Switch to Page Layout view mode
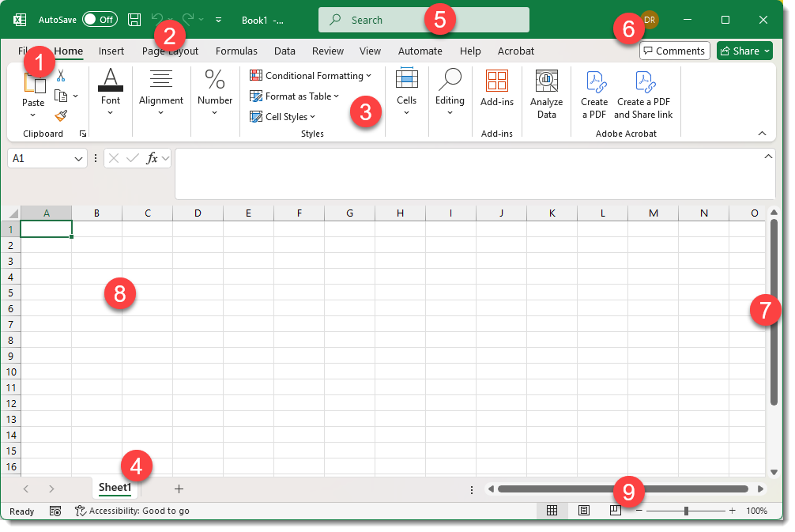The image size is (795, 532). (583, 511)
